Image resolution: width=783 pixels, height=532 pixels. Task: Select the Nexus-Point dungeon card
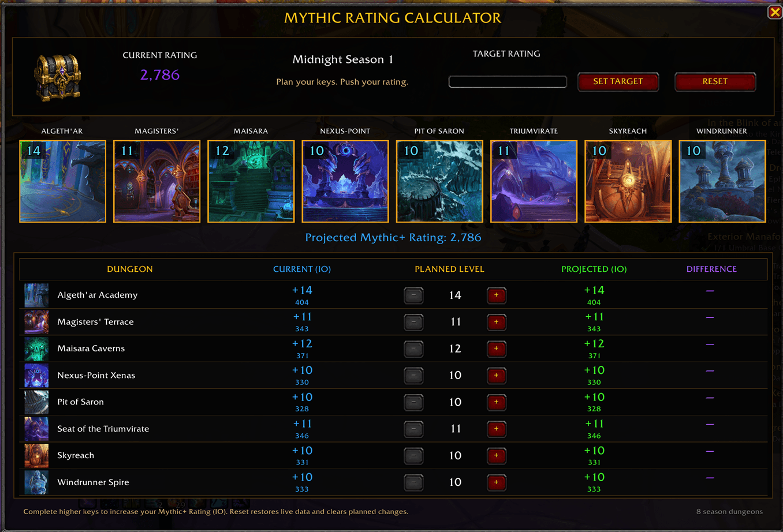click(345, 181)
